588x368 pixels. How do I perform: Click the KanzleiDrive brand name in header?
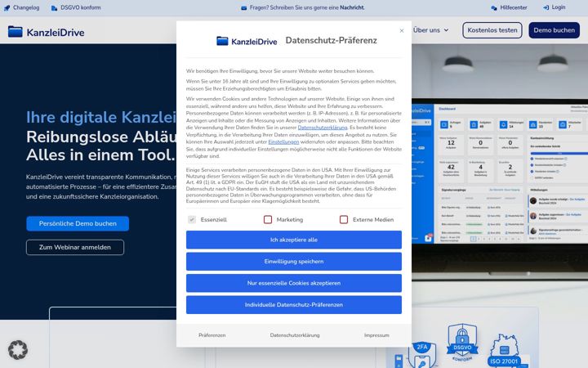56,32
